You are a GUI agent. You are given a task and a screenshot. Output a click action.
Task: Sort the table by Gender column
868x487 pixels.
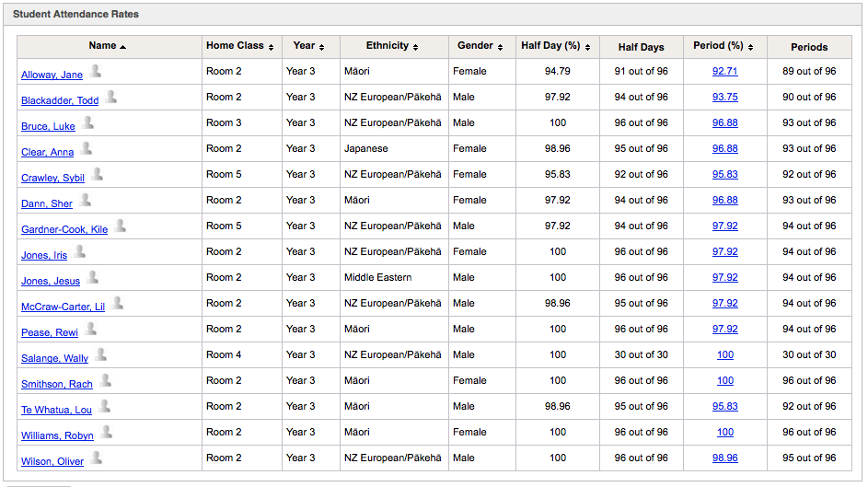pos(480,46)
